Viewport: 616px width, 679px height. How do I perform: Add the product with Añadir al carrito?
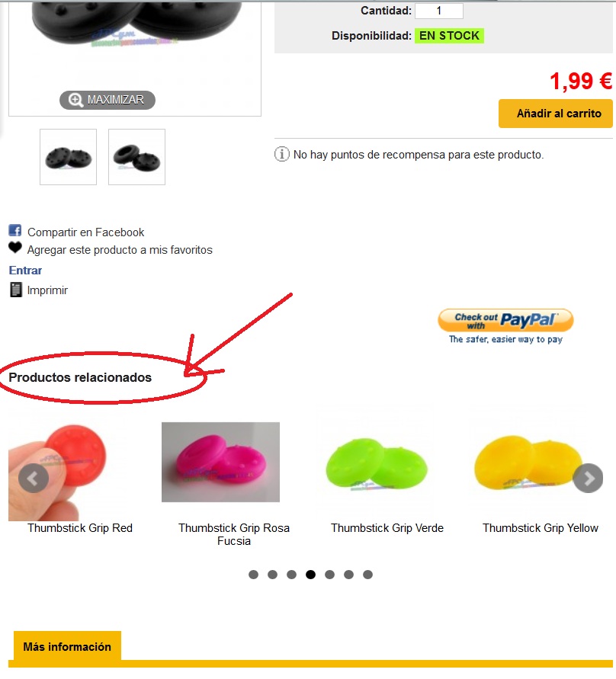(x=555, y=114)
